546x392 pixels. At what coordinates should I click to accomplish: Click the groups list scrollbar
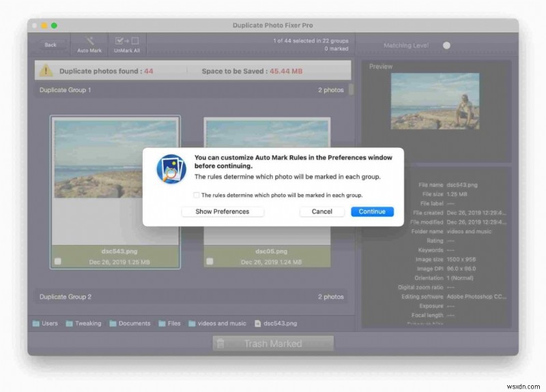[x=351, y=89]
